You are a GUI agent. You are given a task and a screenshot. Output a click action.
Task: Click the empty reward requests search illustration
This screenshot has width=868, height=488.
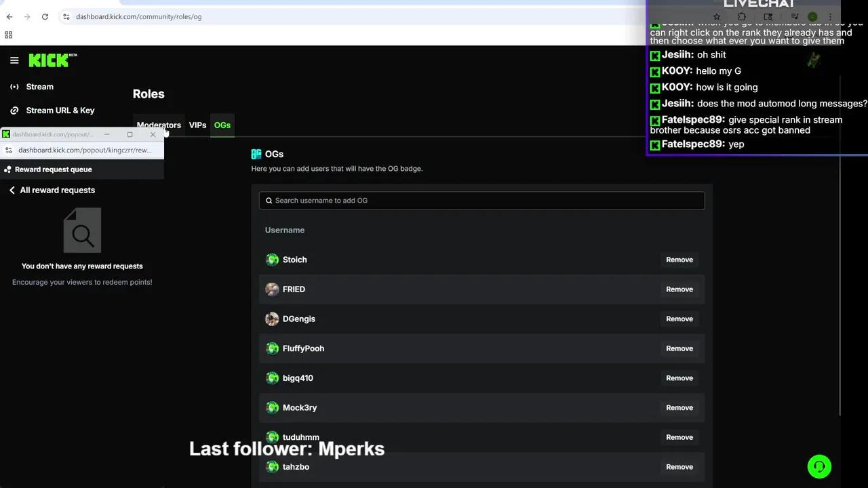(82, 230)
